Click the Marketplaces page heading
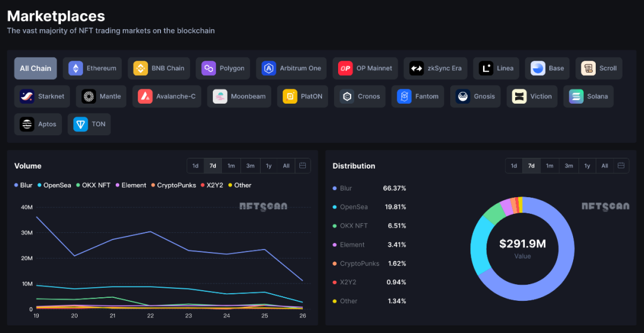Image resolution: width=644 pixels, height=333 pixels. click(x=56, y=16)
